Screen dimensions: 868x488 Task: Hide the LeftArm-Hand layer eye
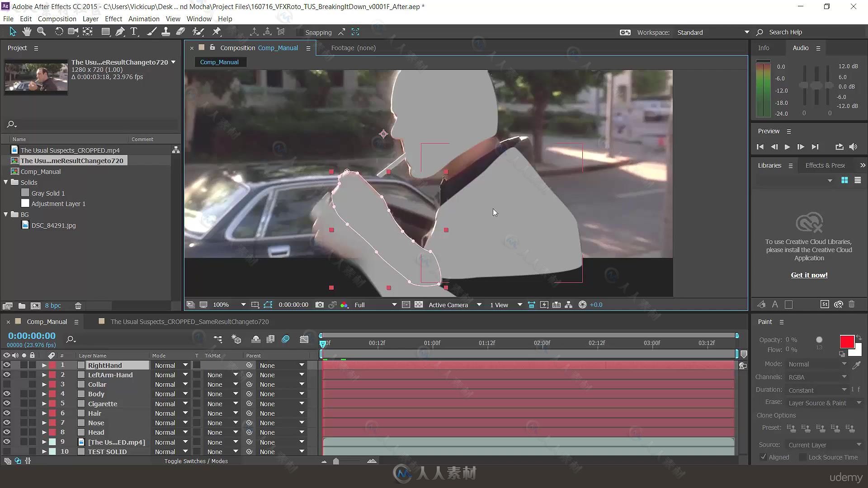7,375
